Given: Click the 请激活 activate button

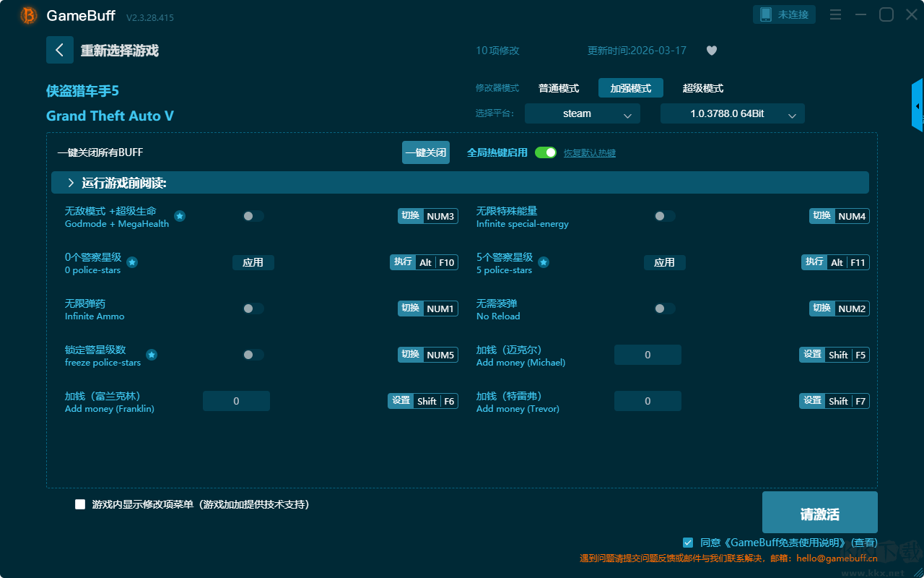Looking at the screenshot, I should pyautogui.click(x=820, y=512).
